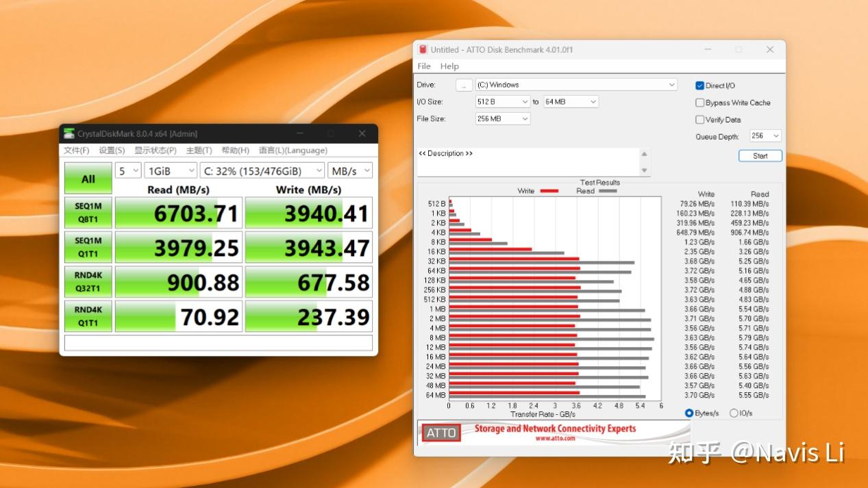The height and width of the screenshot is (488, 868).
Task: Open the 1GiB test size dropdown
Action: point(171,170)
